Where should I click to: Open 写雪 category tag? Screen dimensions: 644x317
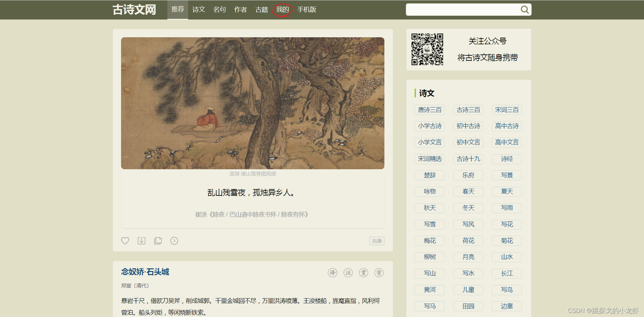point(430,224)
